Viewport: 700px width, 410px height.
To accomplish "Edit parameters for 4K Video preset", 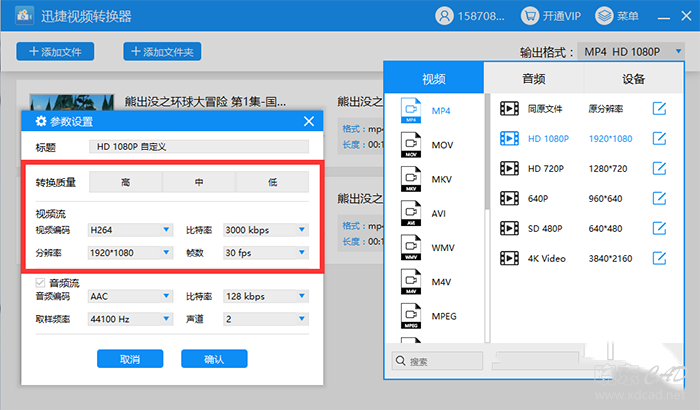I will (659, 258).
